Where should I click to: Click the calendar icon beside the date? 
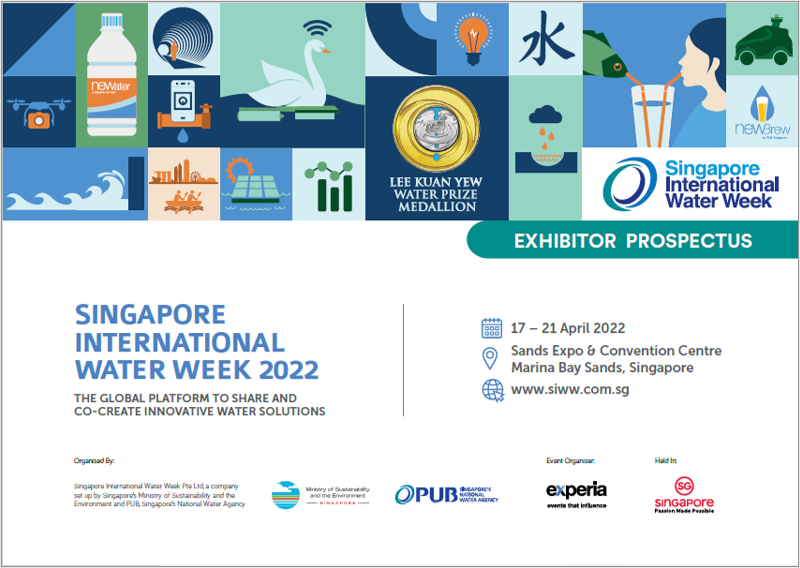pyautogui.click(x=492, y=328)
